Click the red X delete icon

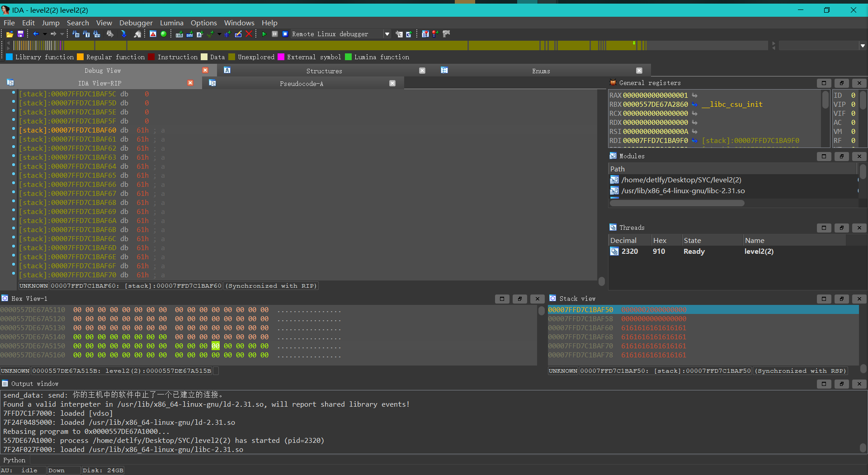click(x=249, y=34)
